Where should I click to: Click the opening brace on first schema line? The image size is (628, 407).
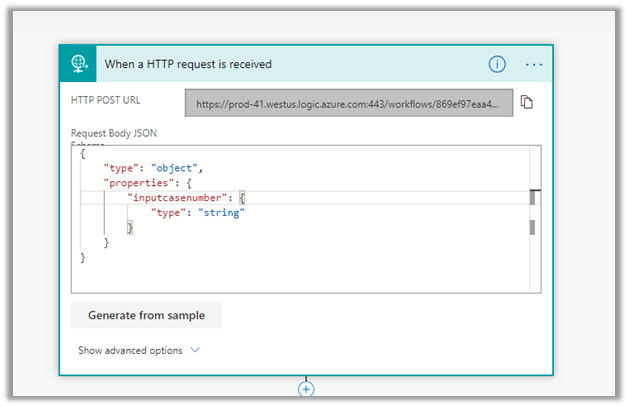82,153
